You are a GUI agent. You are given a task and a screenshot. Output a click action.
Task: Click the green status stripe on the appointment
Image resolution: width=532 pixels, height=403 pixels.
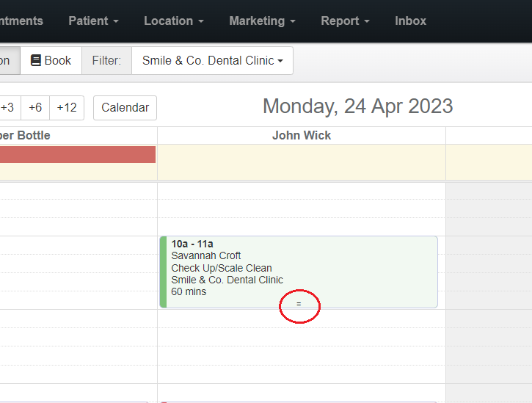click(x=163, y=272)
